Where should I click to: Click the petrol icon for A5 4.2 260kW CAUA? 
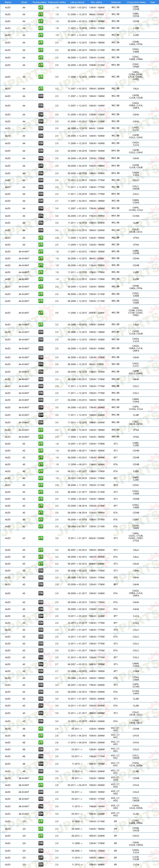[41, 564]
